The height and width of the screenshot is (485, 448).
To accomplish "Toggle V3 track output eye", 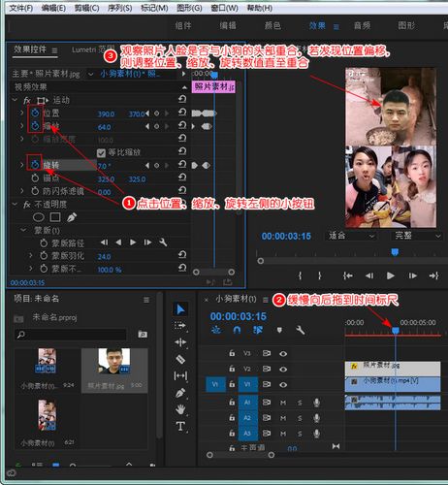I will (283, 353).
